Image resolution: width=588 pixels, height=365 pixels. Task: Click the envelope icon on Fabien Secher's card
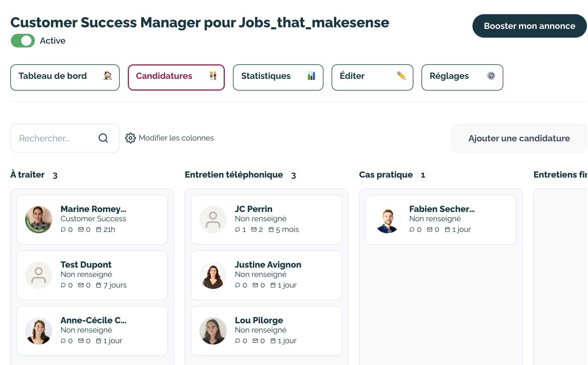[x=430, y=229]
